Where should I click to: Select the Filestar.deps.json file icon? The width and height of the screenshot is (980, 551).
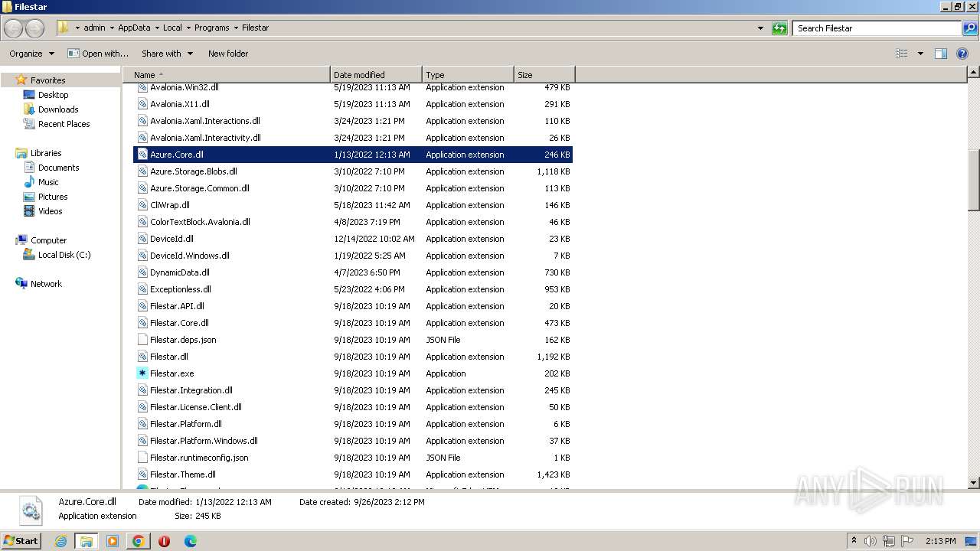(142, 340)
